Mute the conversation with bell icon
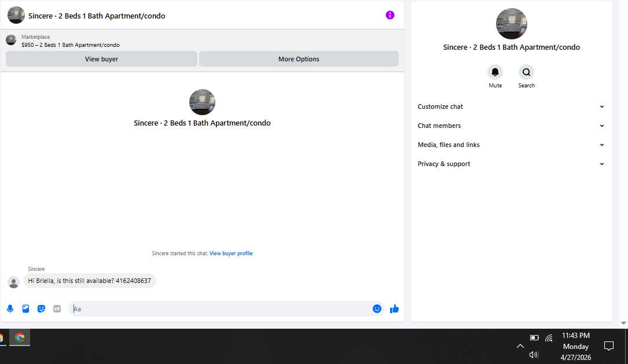This screenshot has height=364, width=628. click(495, 72)
